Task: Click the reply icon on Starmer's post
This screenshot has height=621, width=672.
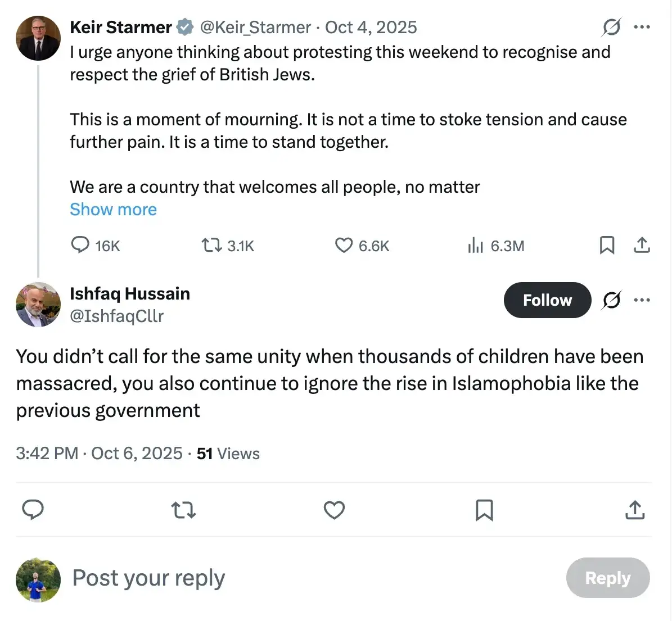Action: click(x=80, y=245)
